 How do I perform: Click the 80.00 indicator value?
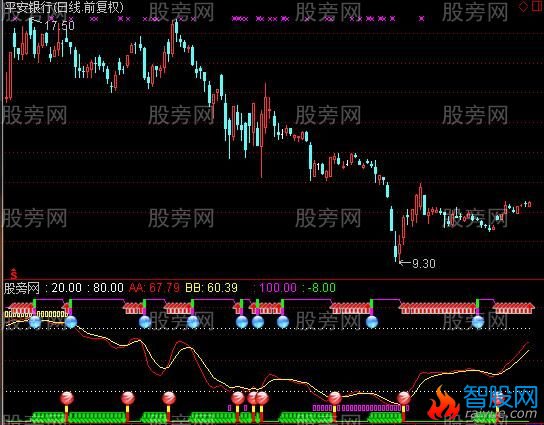pyautogui.click(x=108, y=288)
